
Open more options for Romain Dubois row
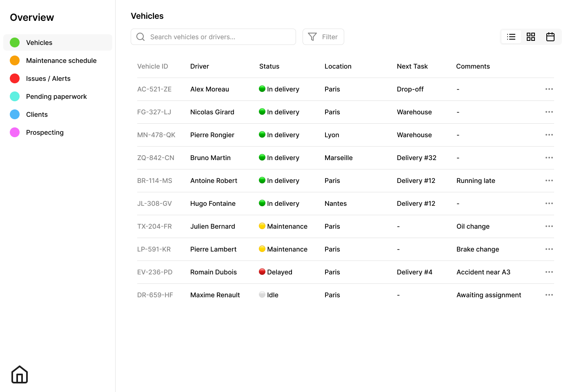point(549,272)
